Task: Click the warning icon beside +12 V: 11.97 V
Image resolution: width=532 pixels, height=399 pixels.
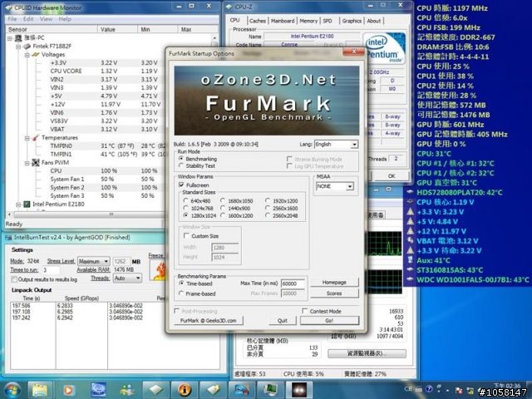Action: (x=410, y=231)
